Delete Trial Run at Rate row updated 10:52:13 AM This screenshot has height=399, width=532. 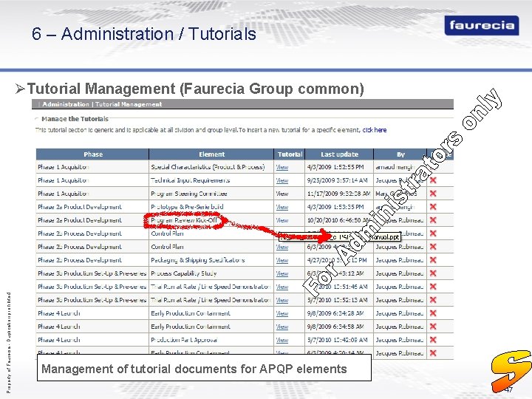click(x=433, y=299)
